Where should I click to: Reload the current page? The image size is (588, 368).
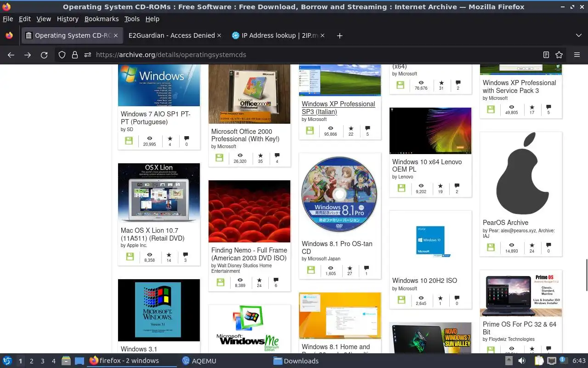[x=44, y=55]
